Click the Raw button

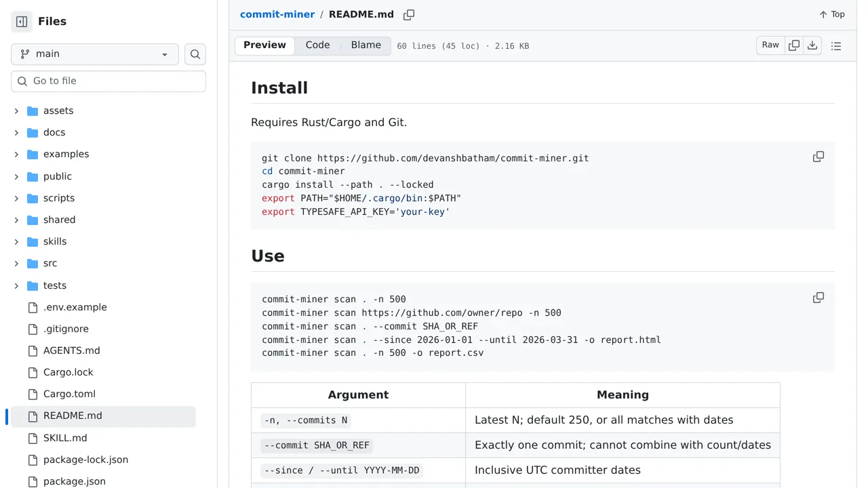point(770,45)
